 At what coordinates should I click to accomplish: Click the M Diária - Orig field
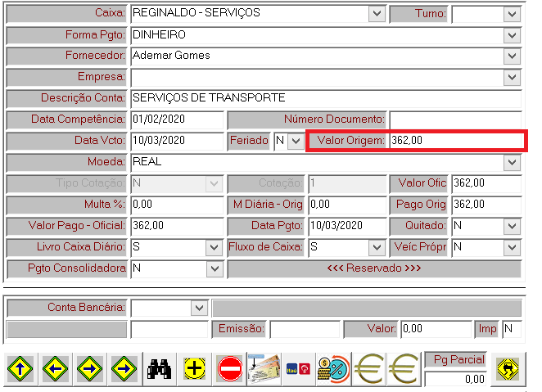click(x=347, y=205)
